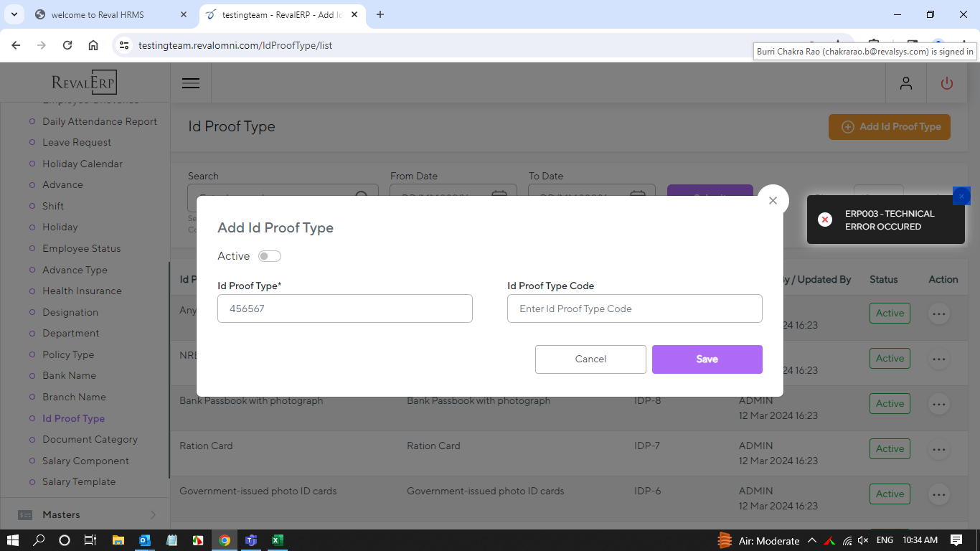Click the Id Proof Type text field
Viewport: 980px width, 551px height.
[x=344, y=309]
